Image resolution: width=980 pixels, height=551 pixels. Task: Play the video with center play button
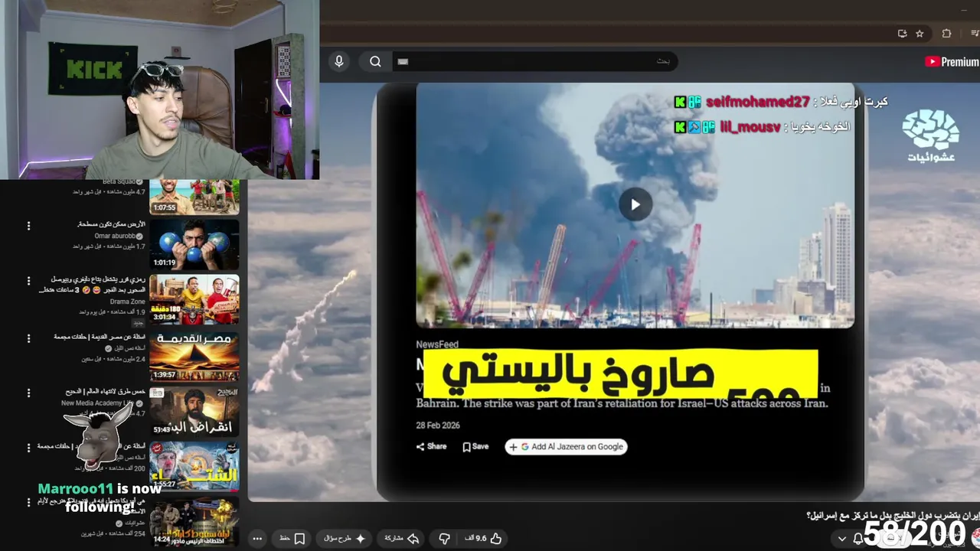coord(635,204)
